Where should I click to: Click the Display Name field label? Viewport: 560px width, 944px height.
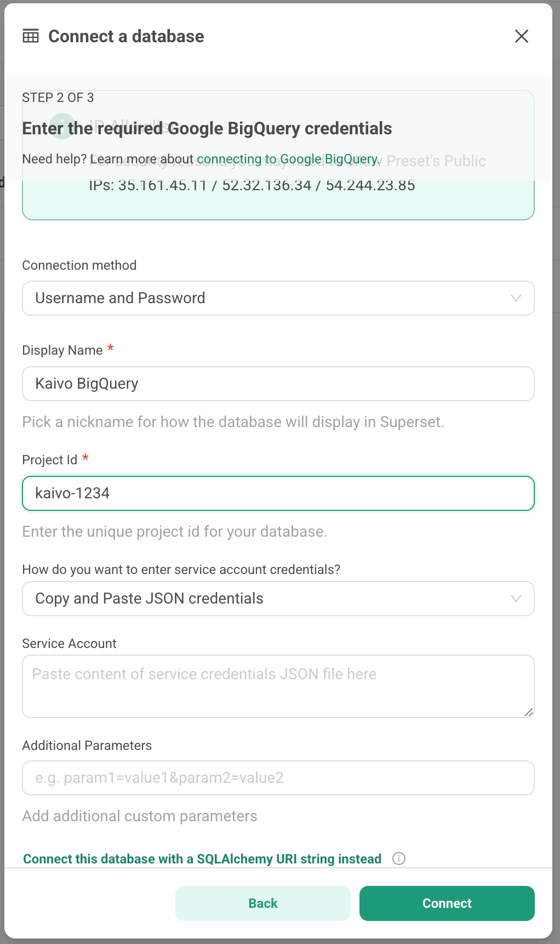(62, 350)
